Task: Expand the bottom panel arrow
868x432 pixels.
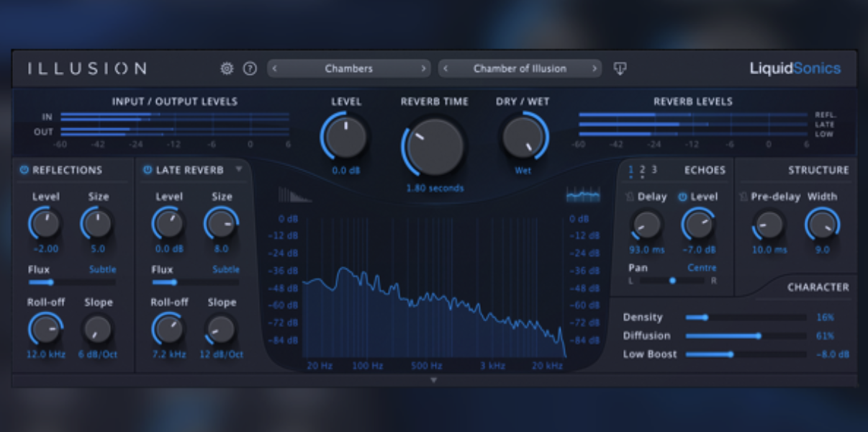Action: coord(433,380)
